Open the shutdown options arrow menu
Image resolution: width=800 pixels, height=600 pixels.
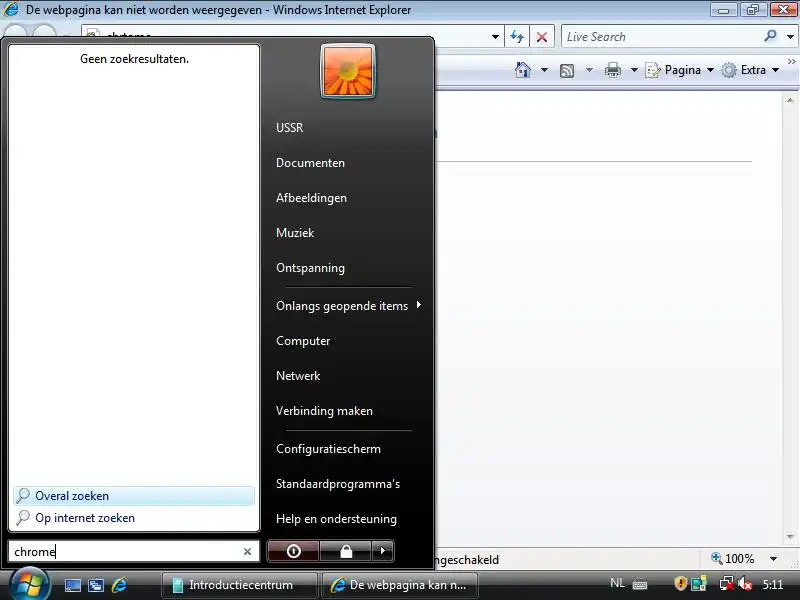click(383, 551)
